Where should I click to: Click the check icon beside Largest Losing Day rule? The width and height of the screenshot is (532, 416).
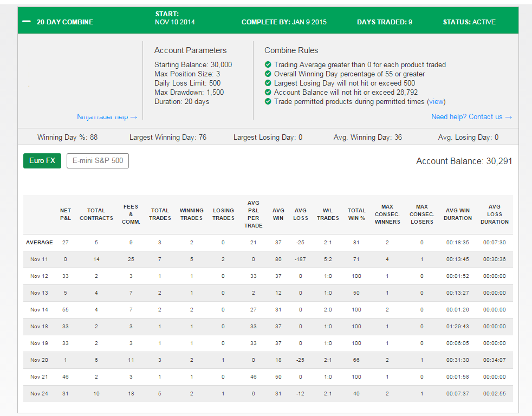click(268, 83)
